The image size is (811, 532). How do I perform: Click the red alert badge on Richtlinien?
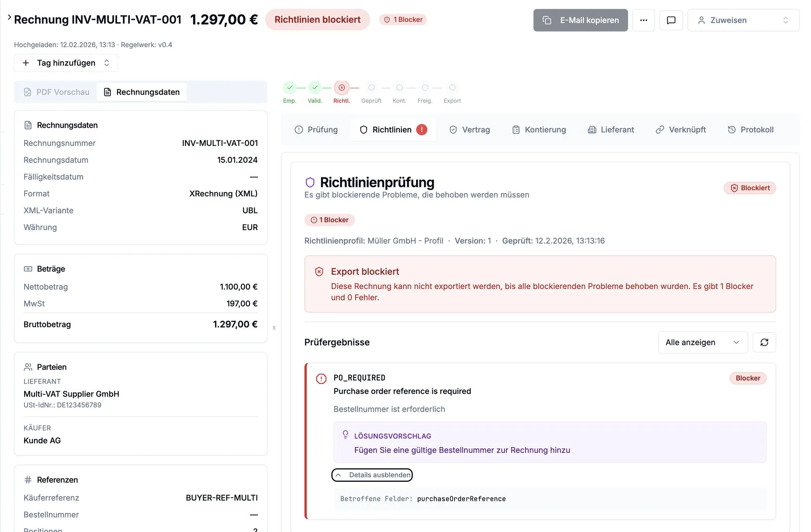pos(422,129)
